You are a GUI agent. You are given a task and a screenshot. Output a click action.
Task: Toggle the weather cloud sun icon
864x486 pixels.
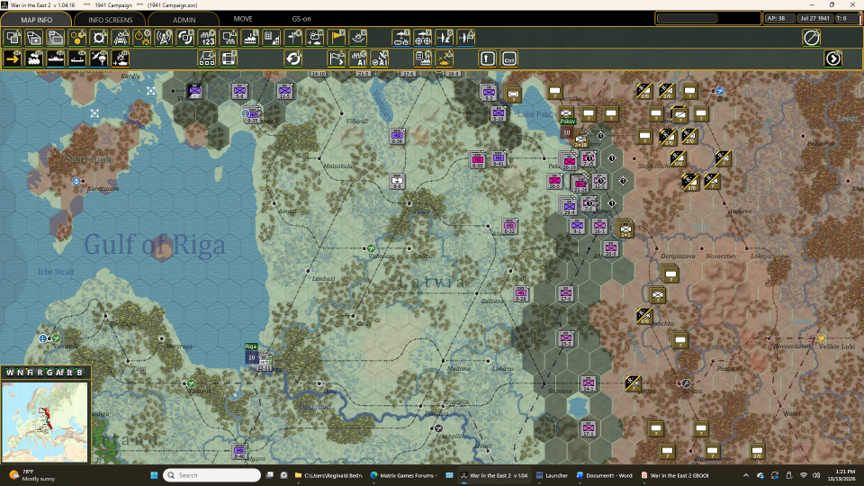(315, 38)
